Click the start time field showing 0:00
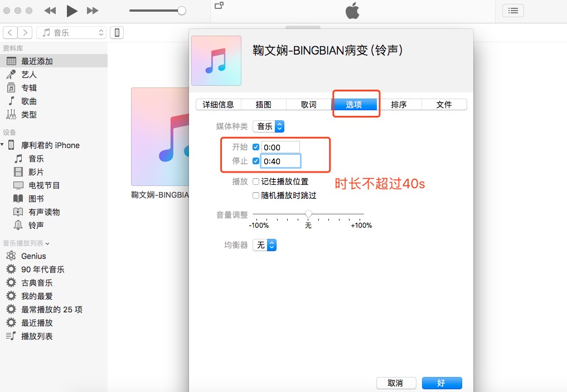 280,147
